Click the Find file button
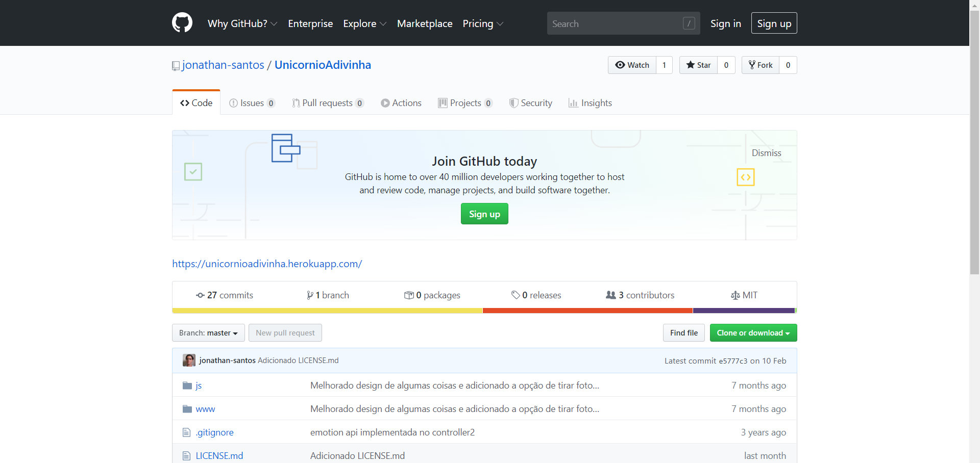The image size is (980, 463). pos(684,333)
